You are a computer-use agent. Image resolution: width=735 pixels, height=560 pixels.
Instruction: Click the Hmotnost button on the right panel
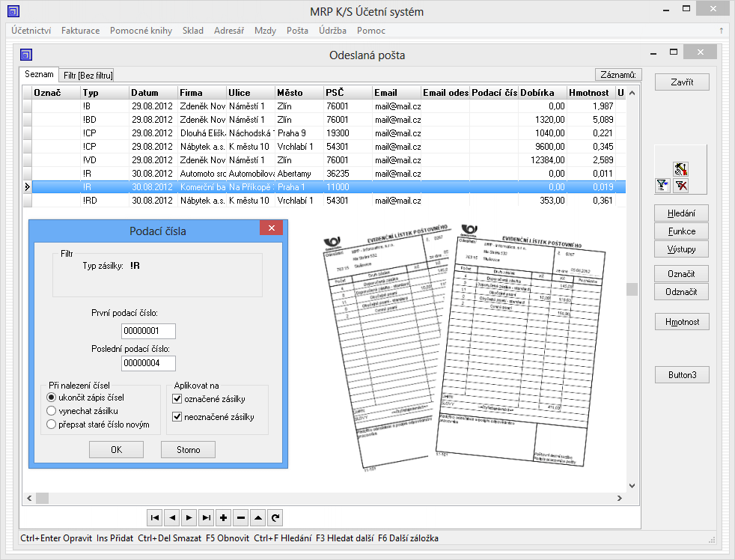coord(682,322)
